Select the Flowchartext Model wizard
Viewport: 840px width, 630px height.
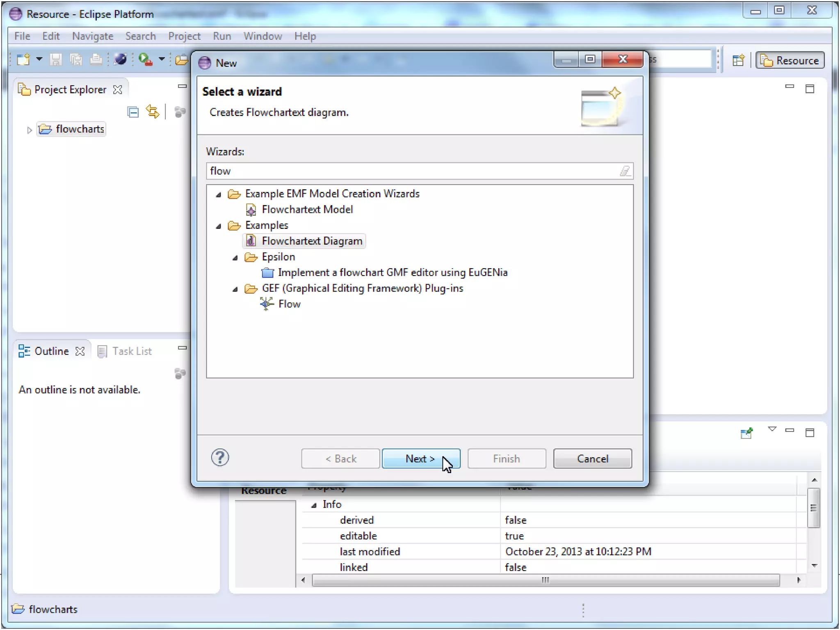(x=307, y=210)
